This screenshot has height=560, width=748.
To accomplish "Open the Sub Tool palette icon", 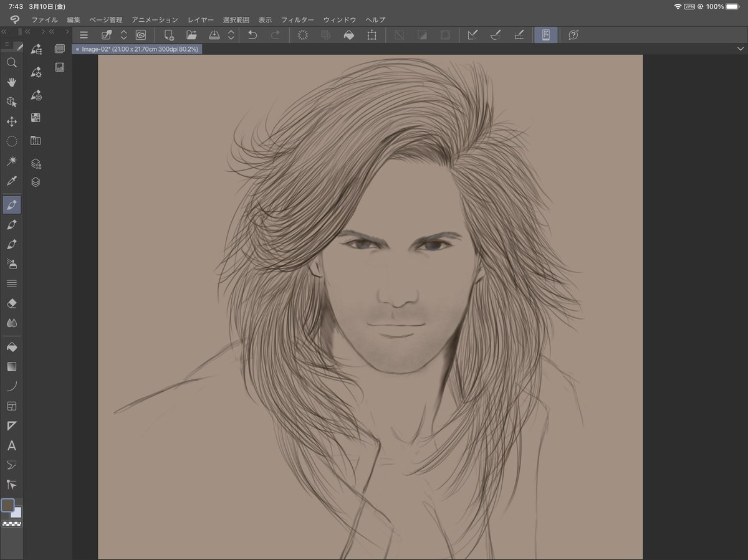I will [36, 49].
